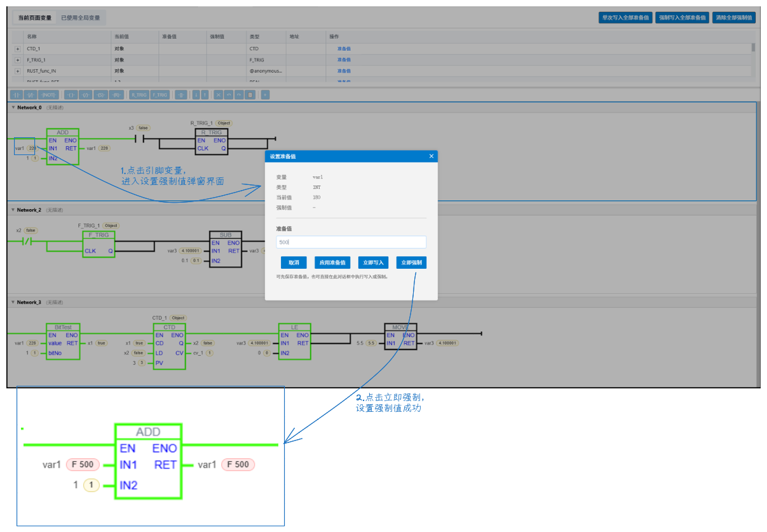Move network down with arrow icon
Image resolution: width=767 pixels, height=532 pixels.
click(x=196, y=95)
